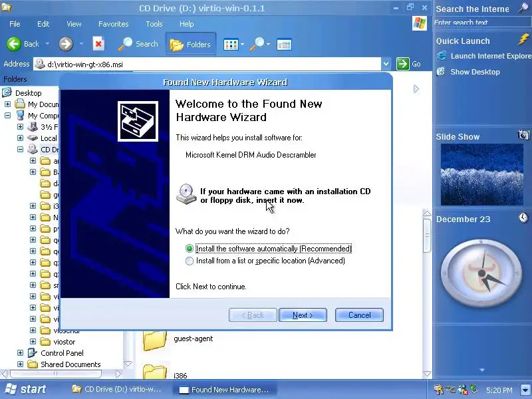Collapse the CD Drive node in tree

pos(21,149)
